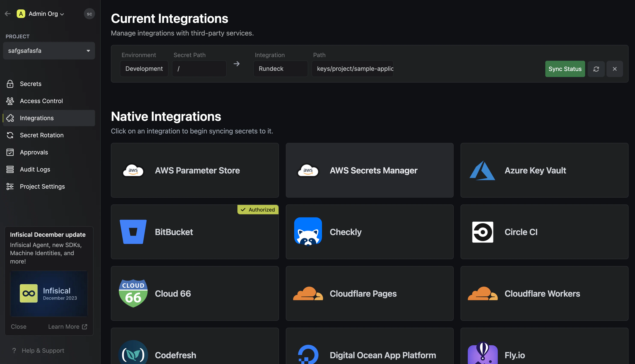
Task: Open the BitBucket integration card
Action: 195,232
